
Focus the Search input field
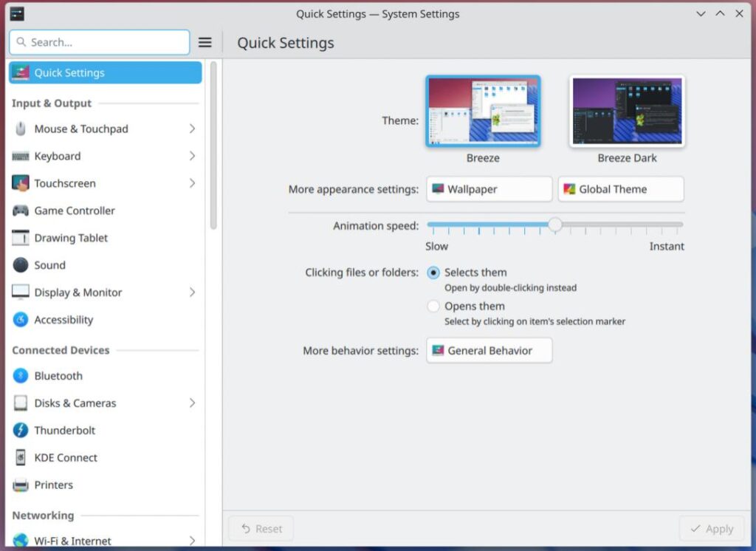(100, 42)
